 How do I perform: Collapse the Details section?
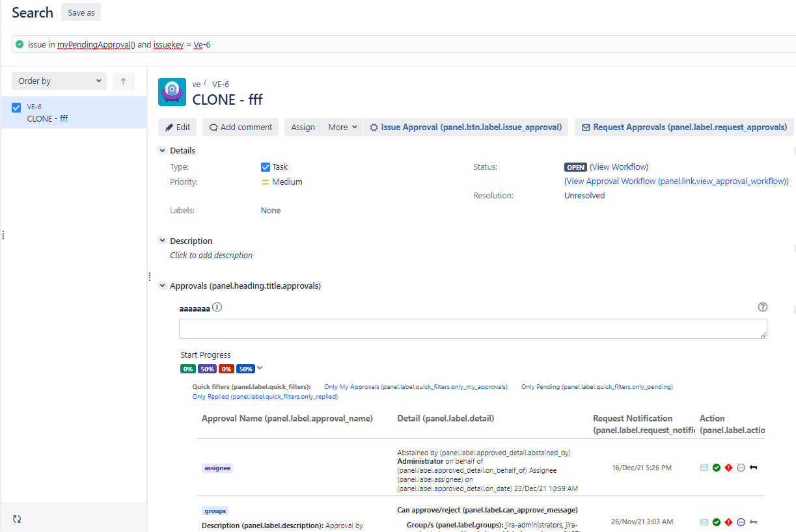(x=162, y=151)
